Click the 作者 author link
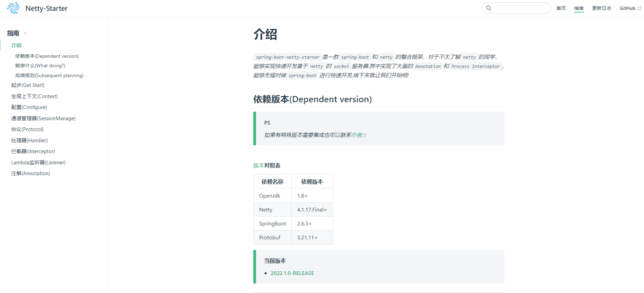 [x=357, y=135]
